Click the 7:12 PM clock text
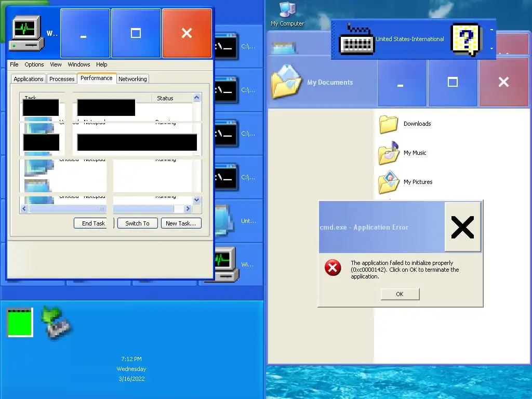 131,359
